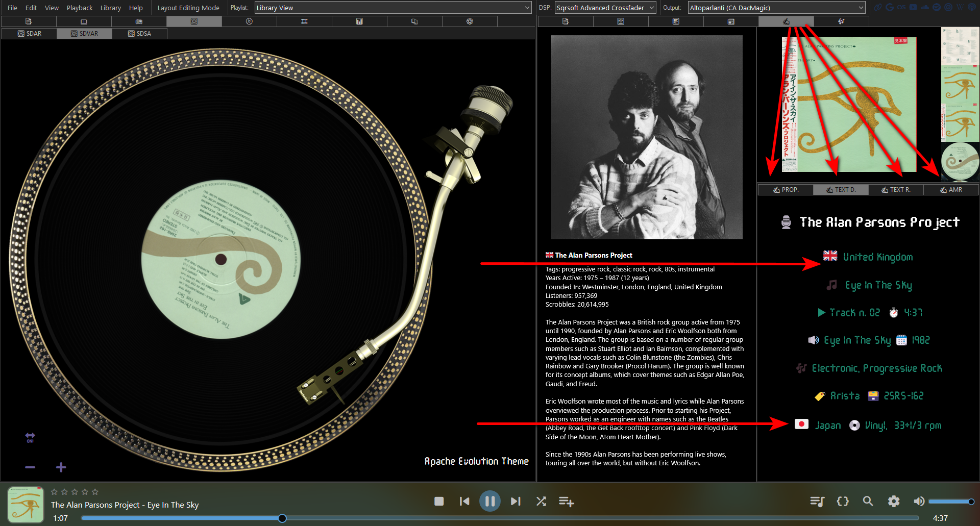Open the queue list icon in playback bar

pyautogui.click(x=817, y=502)
